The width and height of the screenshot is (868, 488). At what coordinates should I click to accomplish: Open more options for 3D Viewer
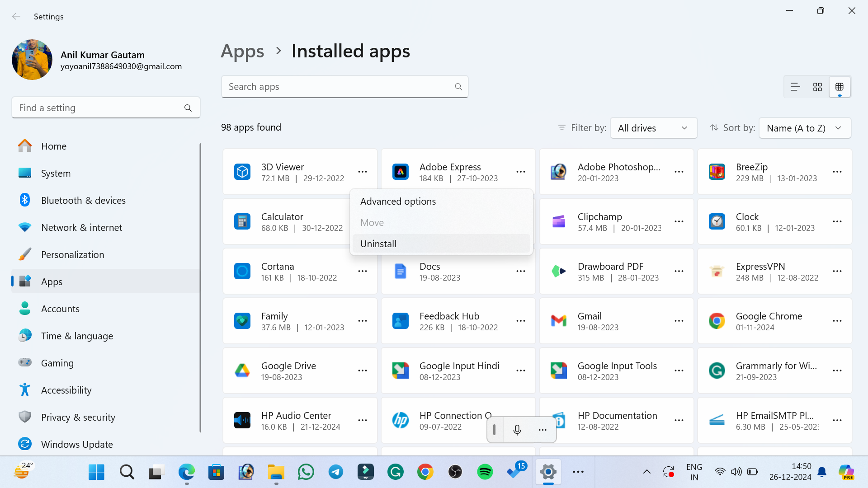pyautogui.click(x=363, y=172)
